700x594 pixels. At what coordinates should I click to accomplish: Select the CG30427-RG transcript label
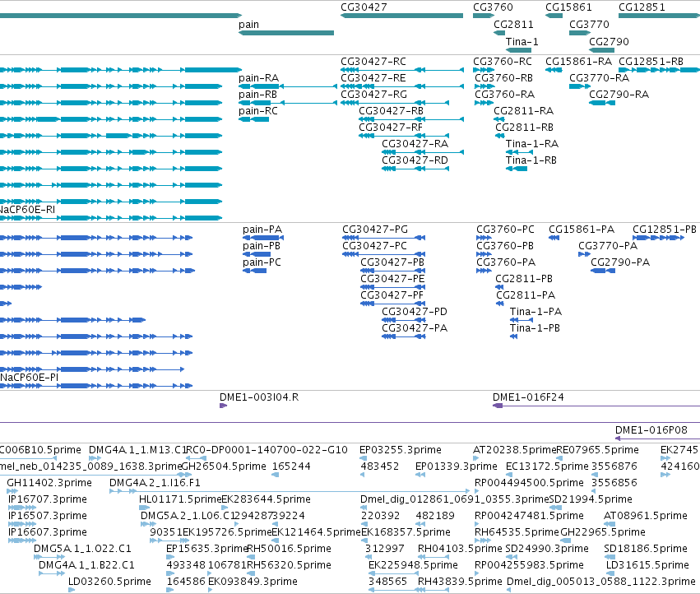point(373,95)
